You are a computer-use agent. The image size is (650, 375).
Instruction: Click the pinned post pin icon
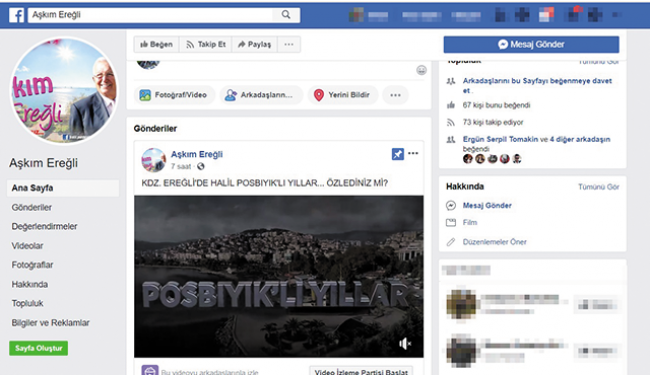(x=398, y=154)
